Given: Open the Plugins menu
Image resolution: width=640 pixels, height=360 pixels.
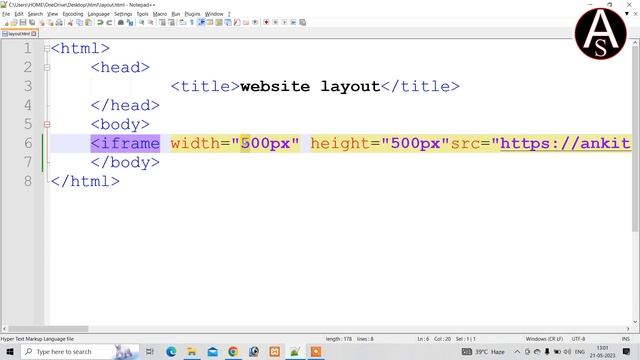Looking at the screenshot, I should 193,14.
